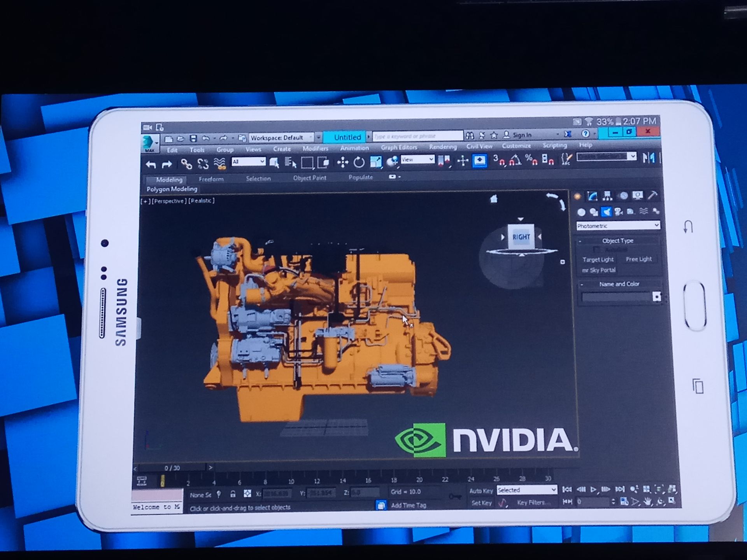Image resolution: width=747 pixels, height=560 pixels.
Task: Open the Selected key filter dropdown
Action: (527, 490)
